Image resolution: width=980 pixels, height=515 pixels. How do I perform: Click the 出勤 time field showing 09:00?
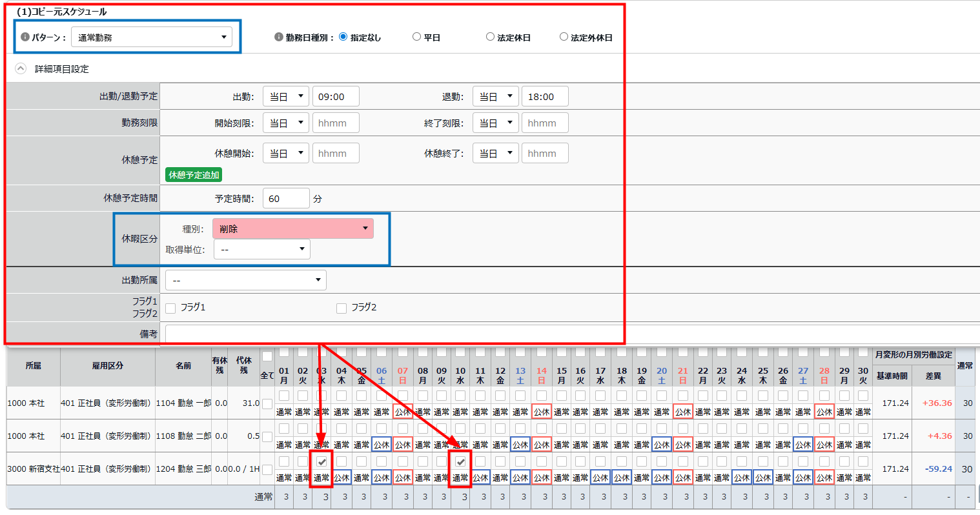click(x=336, y=96)
